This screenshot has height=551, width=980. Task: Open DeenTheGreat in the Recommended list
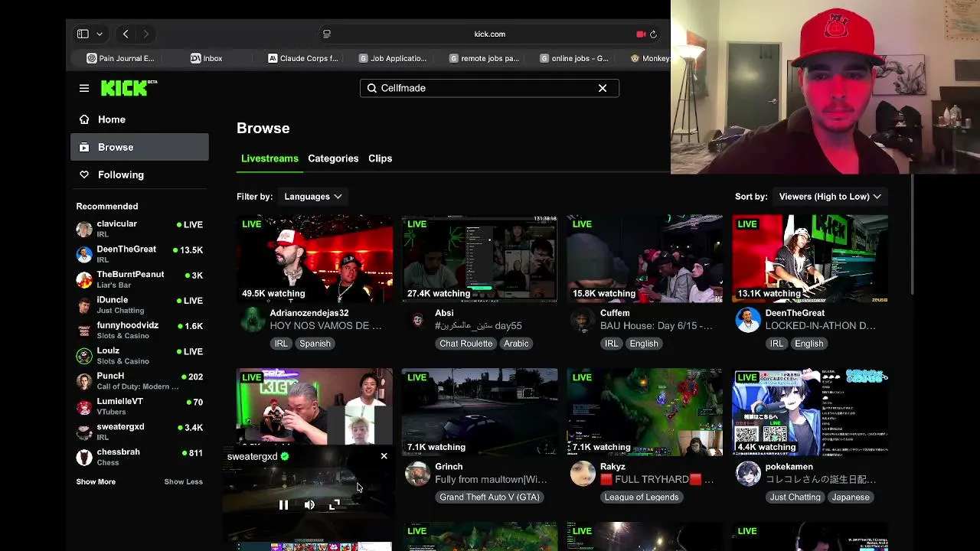139,254
